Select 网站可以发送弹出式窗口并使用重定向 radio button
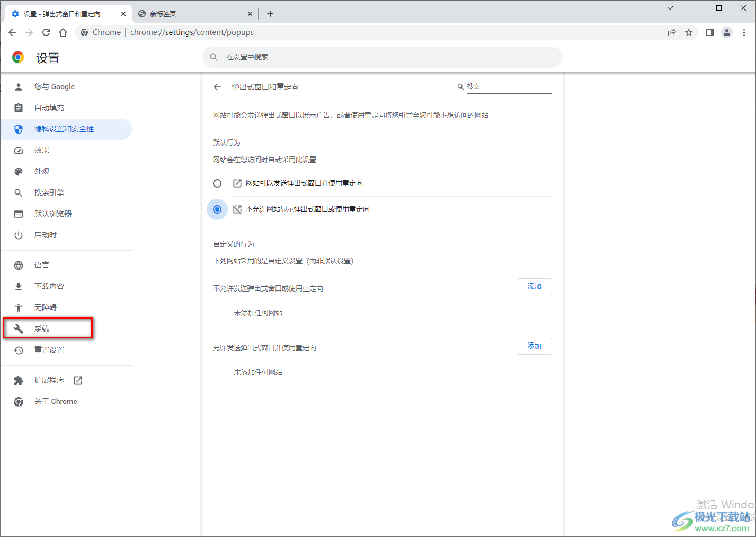The height and width of the screenshot is (537, 756). (x=217, y=183)
